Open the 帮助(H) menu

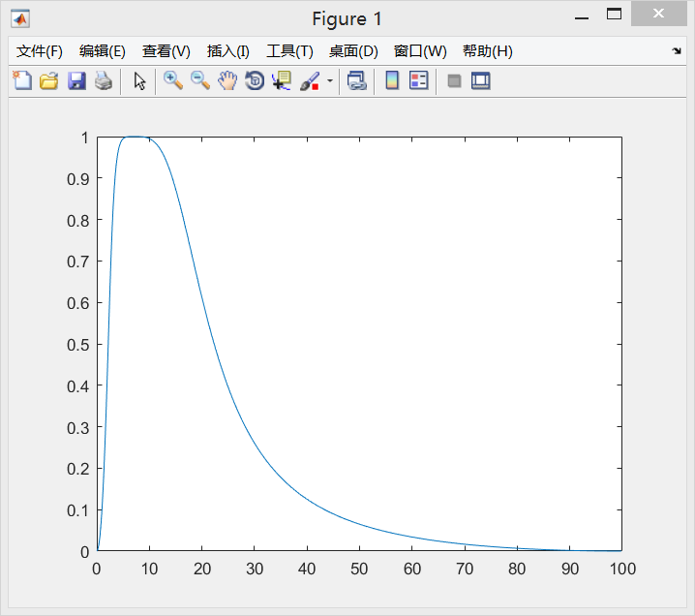point(488,51)
